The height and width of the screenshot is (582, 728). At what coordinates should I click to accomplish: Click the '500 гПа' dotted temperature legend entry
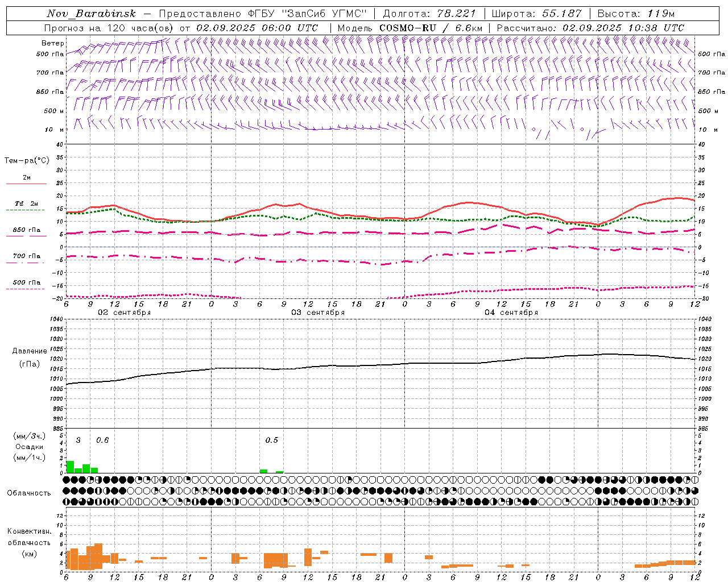pyautogui.click(x=27, y=282)
